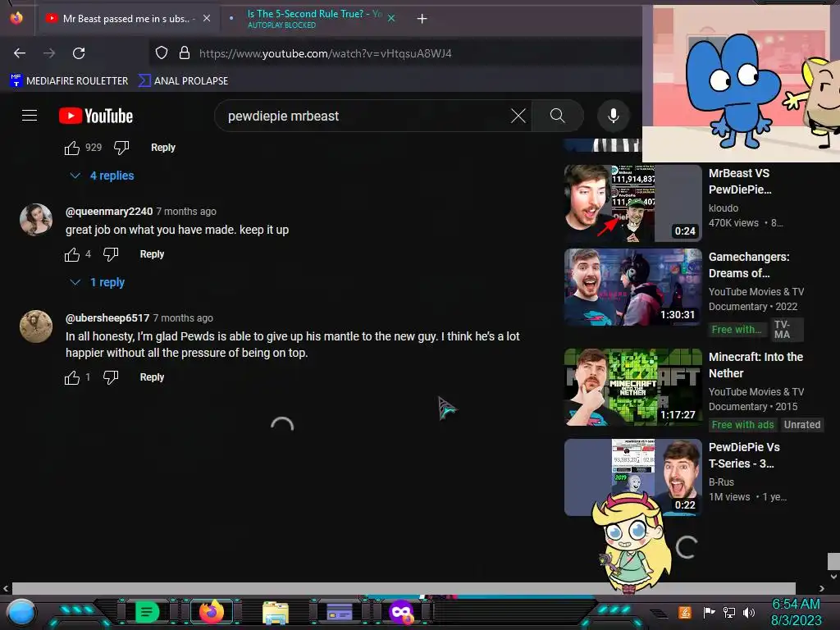Click the volume speaker tray icon

[749, 612]
